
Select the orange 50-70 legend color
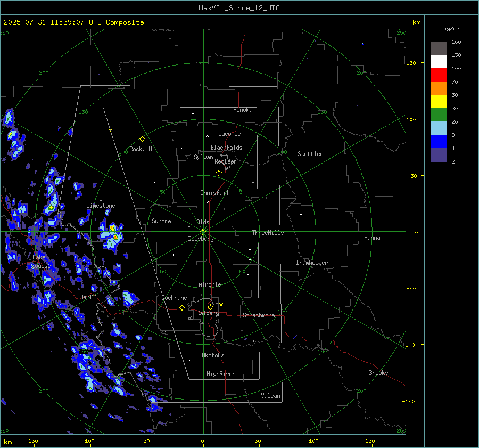tap(439, 88)
